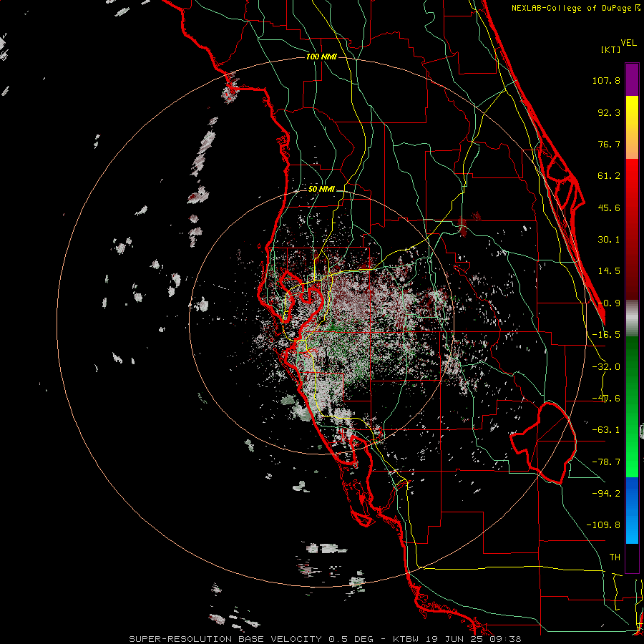
Task: Click the -63.1 legend value
Action: click(606, 430)
